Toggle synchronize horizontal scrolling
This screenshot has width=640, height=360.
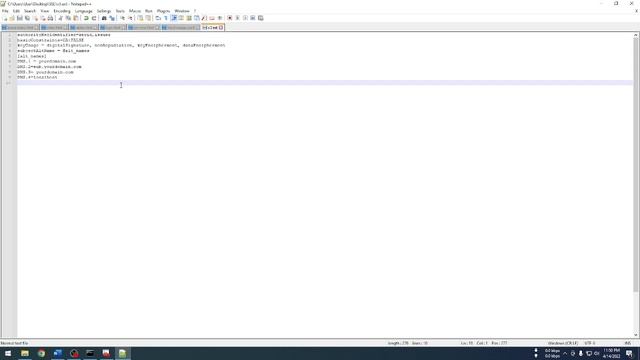click(x=148, y=18)
